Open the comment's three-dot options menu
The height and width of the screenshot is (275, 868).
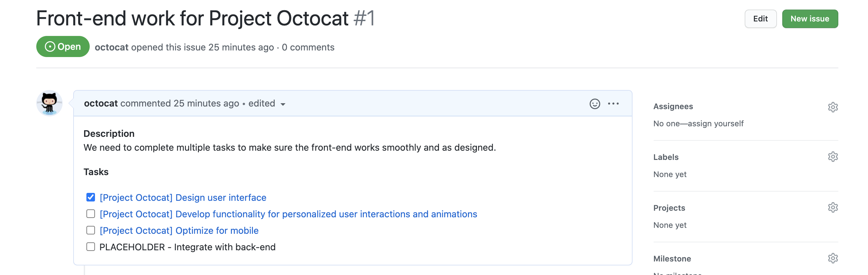(x=613, y=104)
